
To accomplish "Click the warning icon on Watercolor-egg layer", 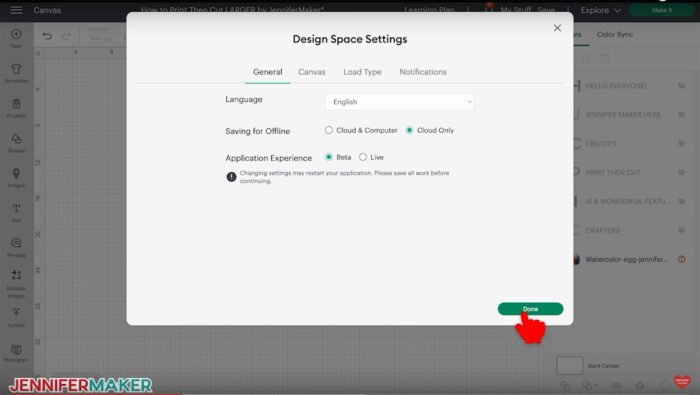I will 682,259.
